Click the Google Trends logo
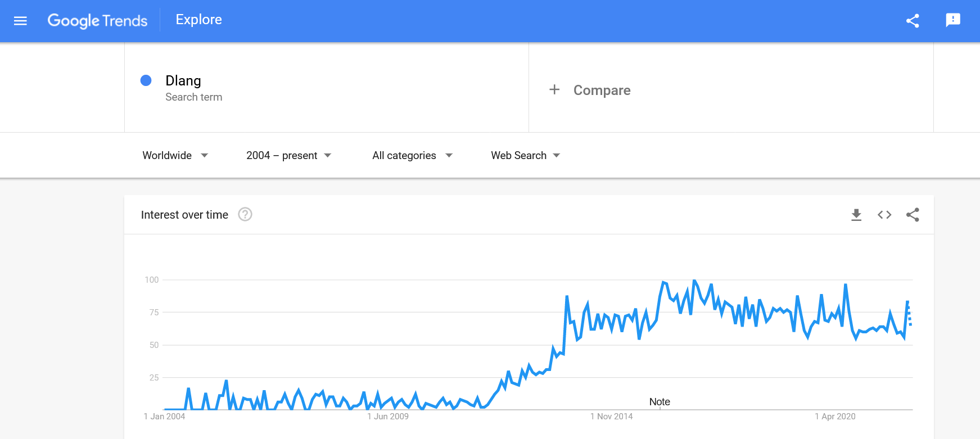The width and height of the screenshot is (980, 439). click(x=97, y=21)
